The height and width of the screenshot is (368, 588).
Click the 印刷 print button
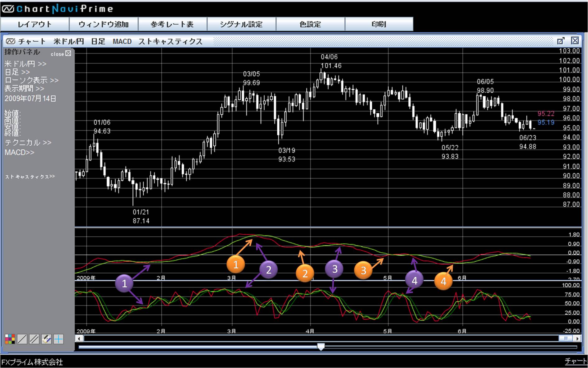pos(379,24)
